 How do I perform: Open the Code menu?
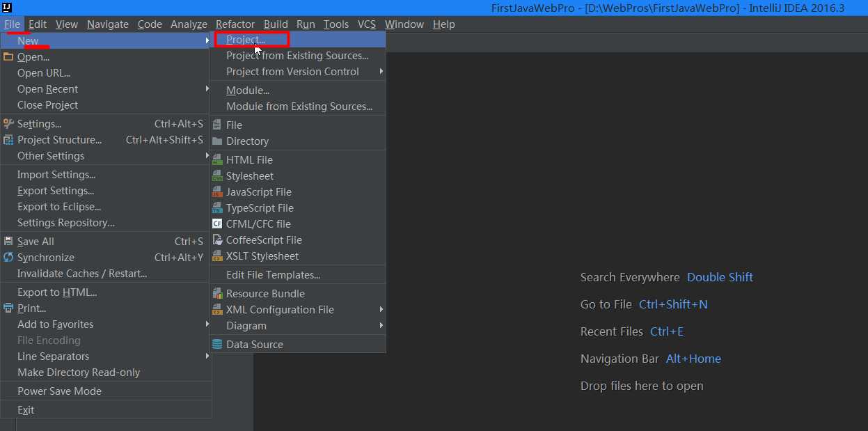tap(150, 24)
